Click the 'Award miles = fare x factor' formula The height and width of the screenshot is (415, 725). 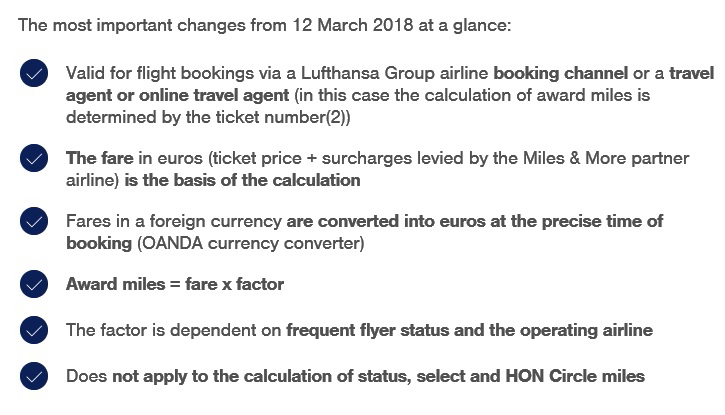click(x=175, y=284)
